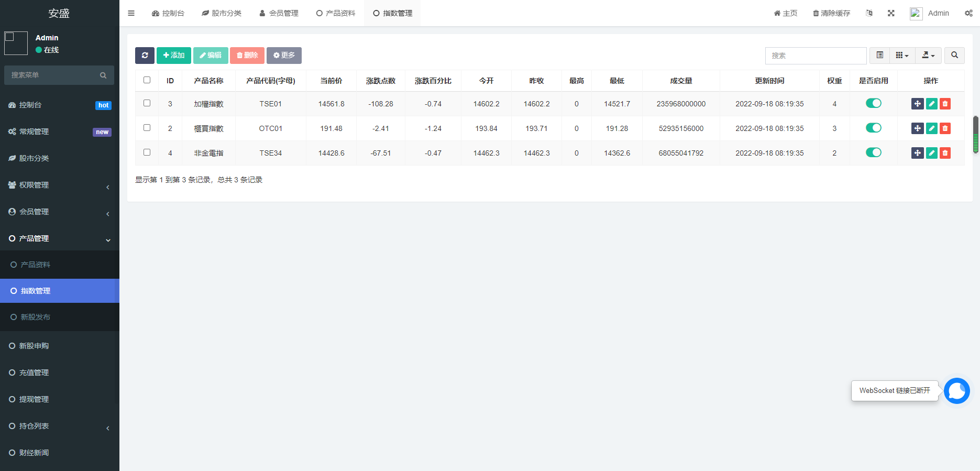This screenshot has width=980, height=471.
Task: Click the 清除缓存 link in header
Action: [x=831, y=13]
